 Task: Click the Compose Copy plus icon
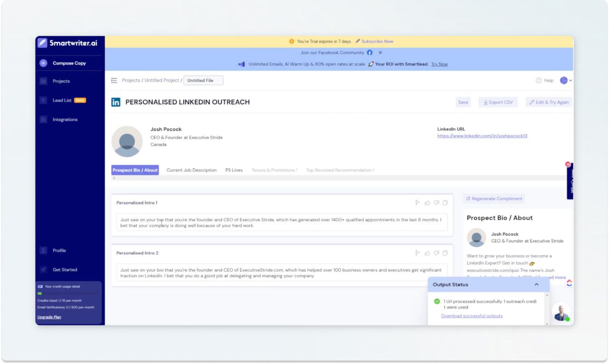coord(43,63)
